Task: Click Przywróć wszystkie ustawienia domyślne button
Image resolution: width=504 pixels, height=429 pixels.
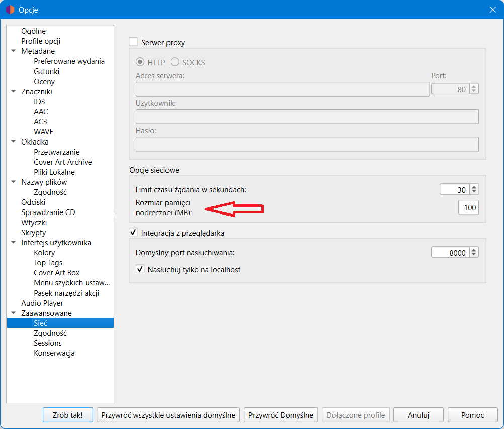Action: coord(168,415)
